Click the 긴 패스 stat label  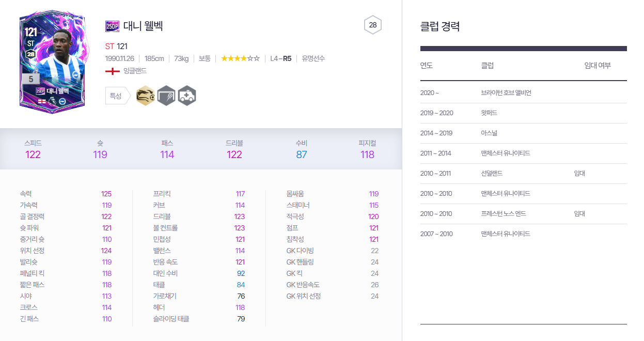[29, 319]
